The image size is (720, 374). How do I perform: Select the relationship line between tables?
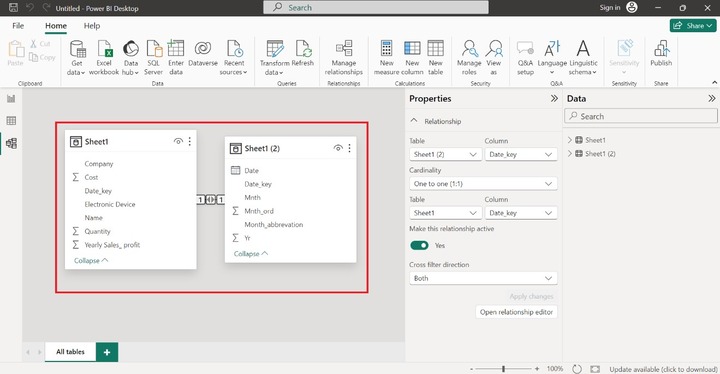click(210, 200)
